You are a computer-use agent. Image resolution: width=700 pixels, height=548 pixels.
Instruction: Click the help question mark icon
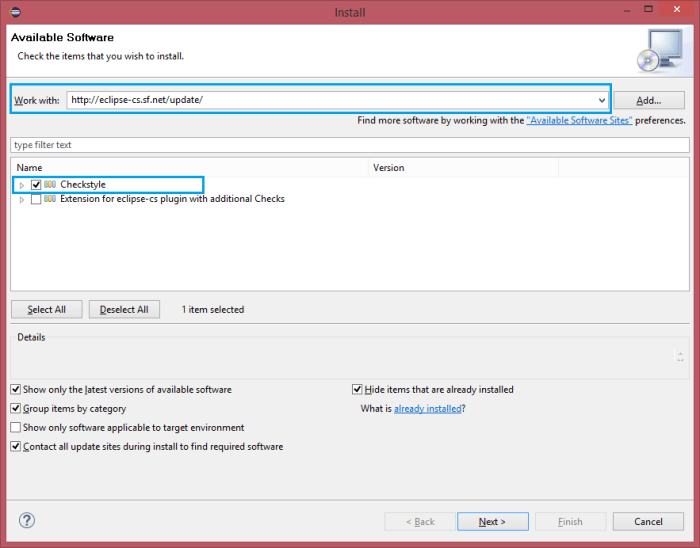(27, 520)
